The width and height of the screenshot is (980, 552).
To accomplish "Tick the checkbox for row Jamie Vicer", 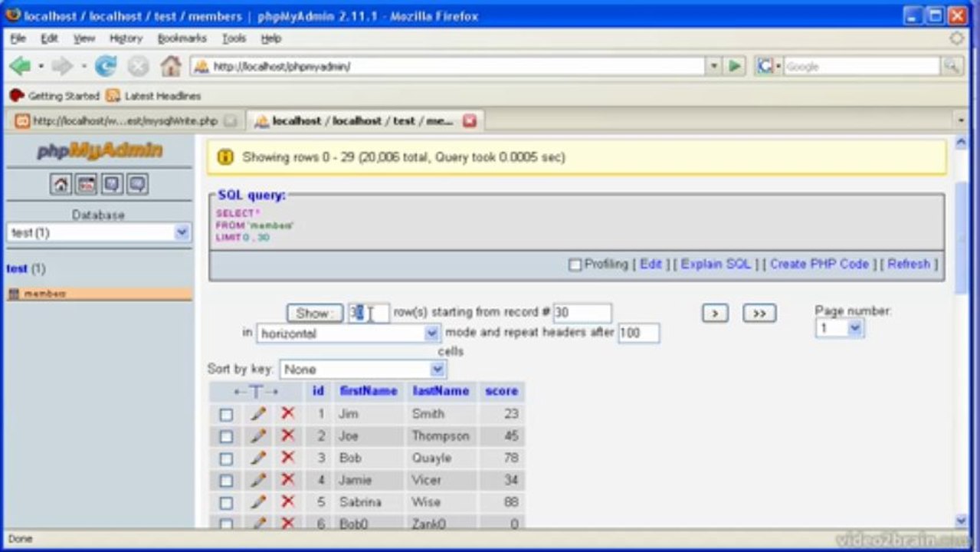I will point(226,481).
